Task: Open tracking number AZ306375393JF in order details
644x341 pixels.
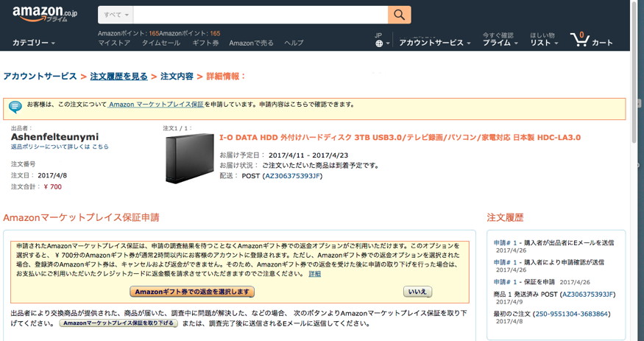Action: coord(292,176)
